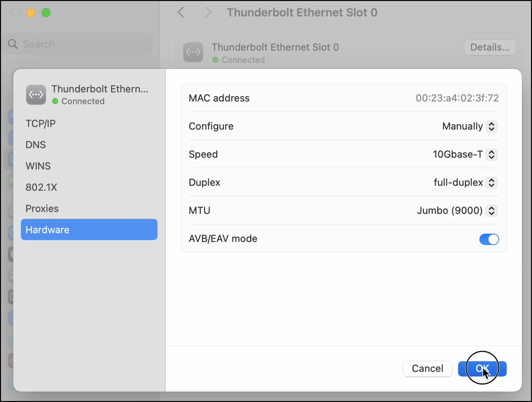
Task: Switch to the DNS tab
Action: click(x=36, y=145)
